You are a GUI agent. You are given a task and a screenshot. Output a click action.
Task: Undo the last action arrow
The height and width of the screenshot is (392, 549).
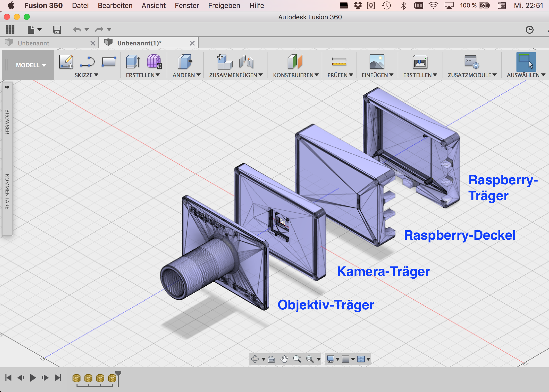tap(77, 30)
